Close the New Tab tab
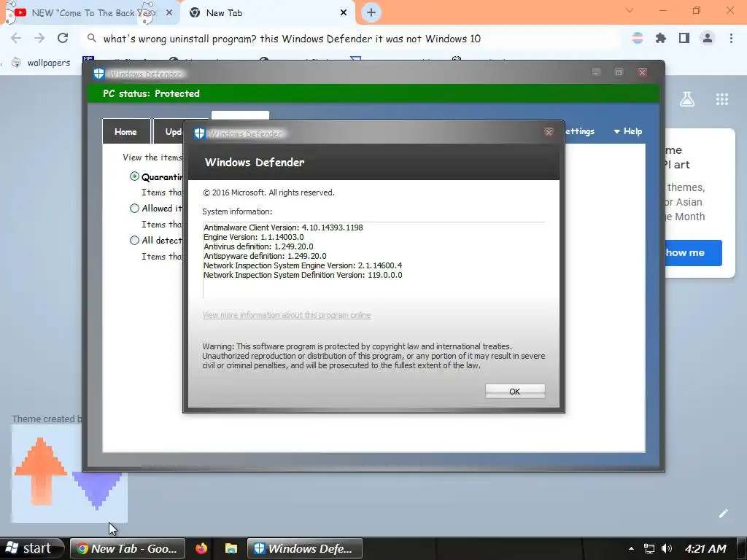Viewport: 747px width, 560px height. 344,13
